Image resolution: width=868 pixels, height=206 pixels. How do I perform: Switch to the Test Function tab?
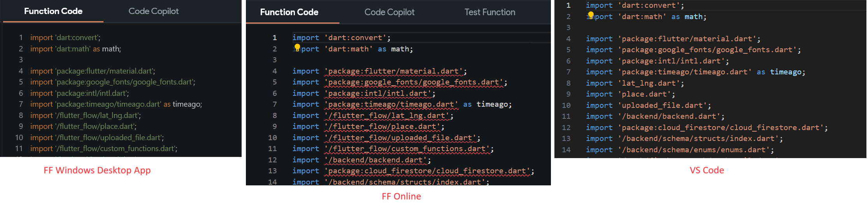click(x=490, y=12)
